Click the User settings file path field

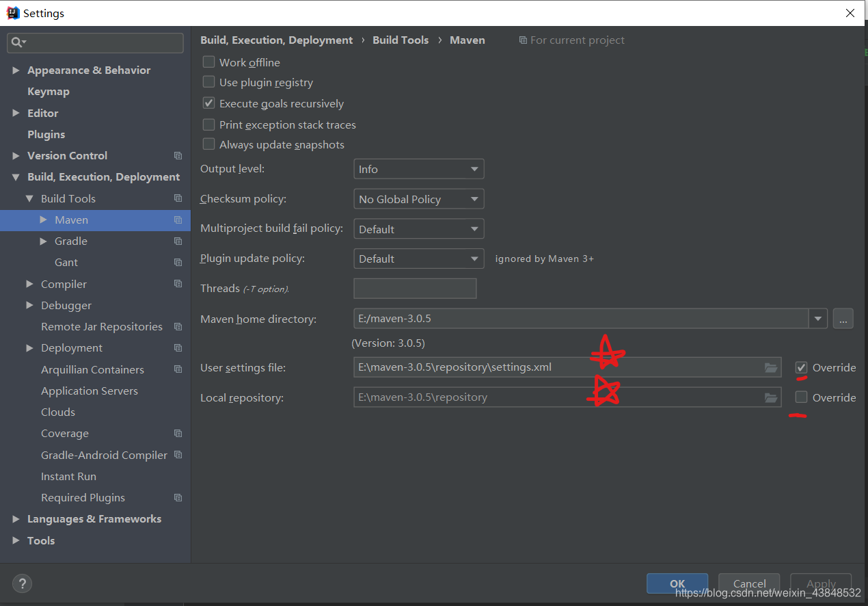(567, 368)
